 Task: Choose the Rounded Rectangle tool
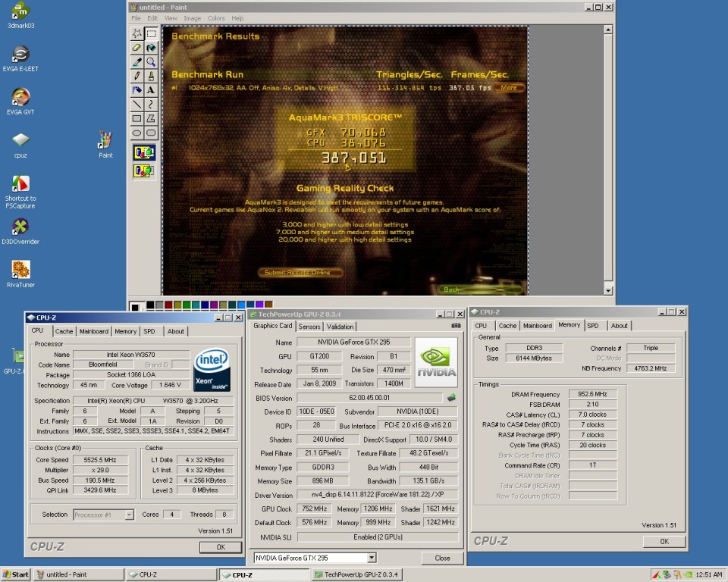[152, 133]
